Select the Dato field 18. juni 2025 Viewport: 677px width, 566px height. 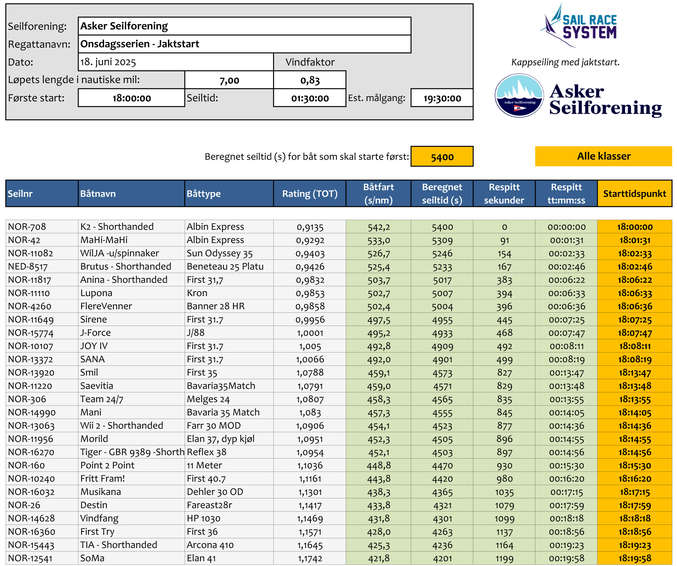pos(176,62)
